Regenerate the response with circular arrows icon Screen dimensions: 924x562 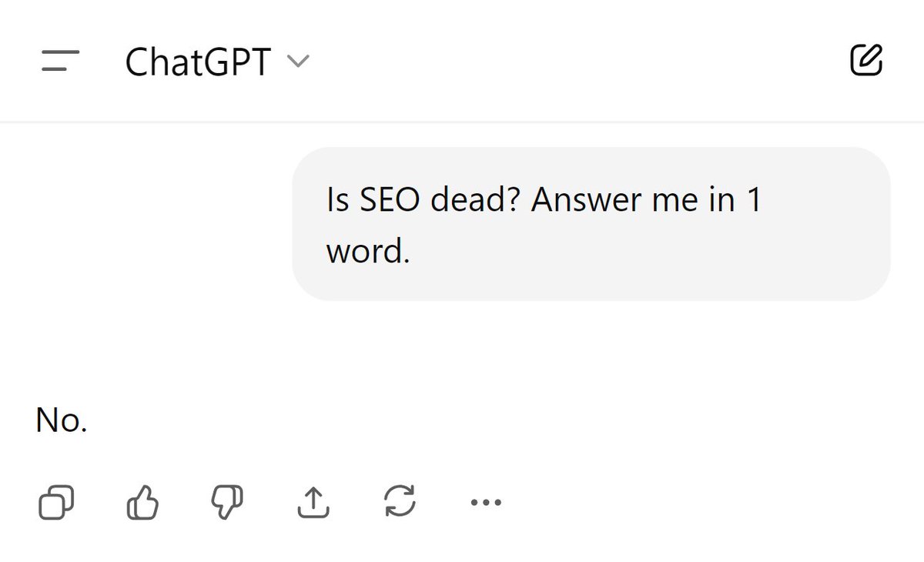(x=400, y=503)
